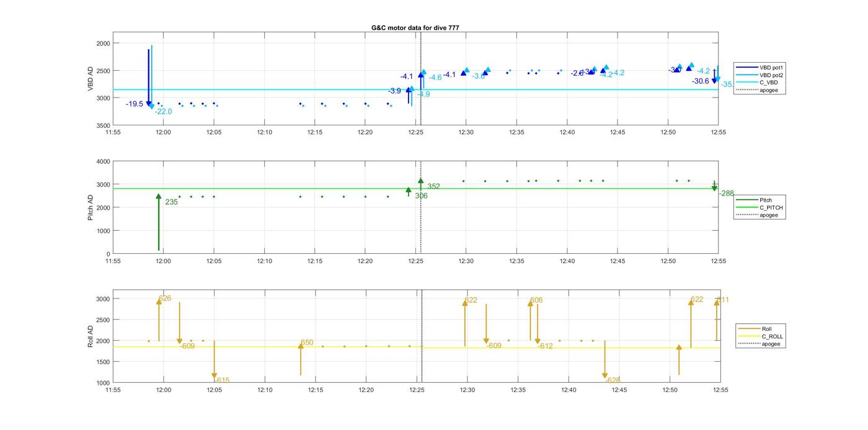
Task: Click the "-4.6" VBD data label
Action: (435, 78)
